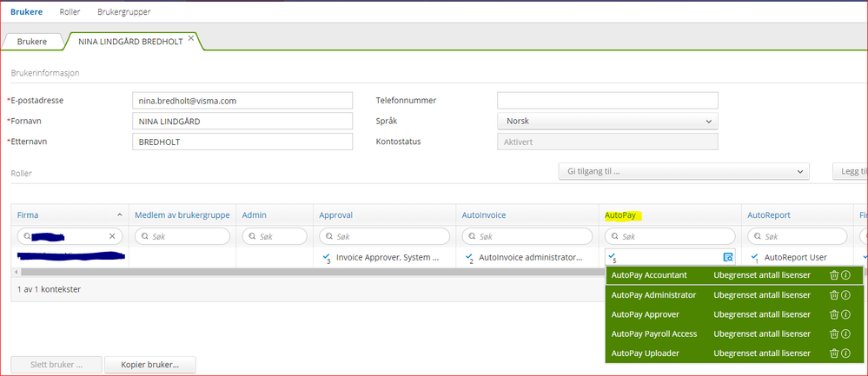Go to the Brukere tab
Screen dimensions: 868x376
(31, 42)
